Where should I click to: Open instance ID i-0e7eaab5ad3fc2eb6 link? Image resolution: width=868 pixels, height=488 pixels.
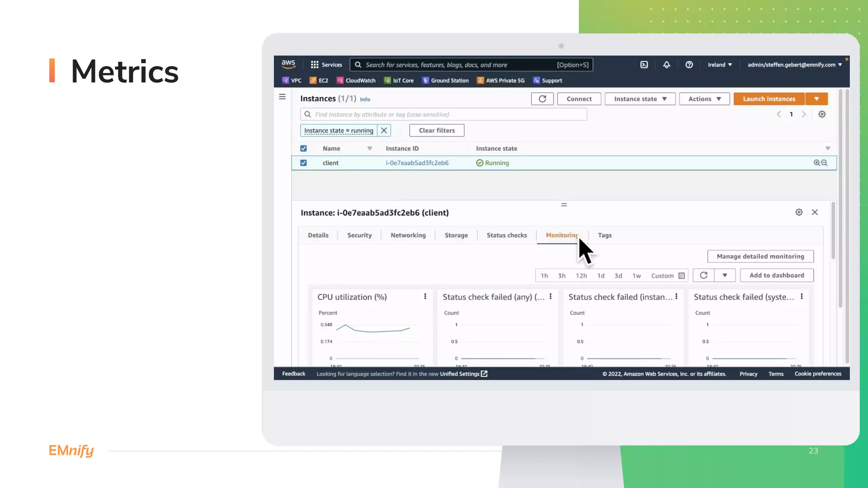(x=417, y=163)
